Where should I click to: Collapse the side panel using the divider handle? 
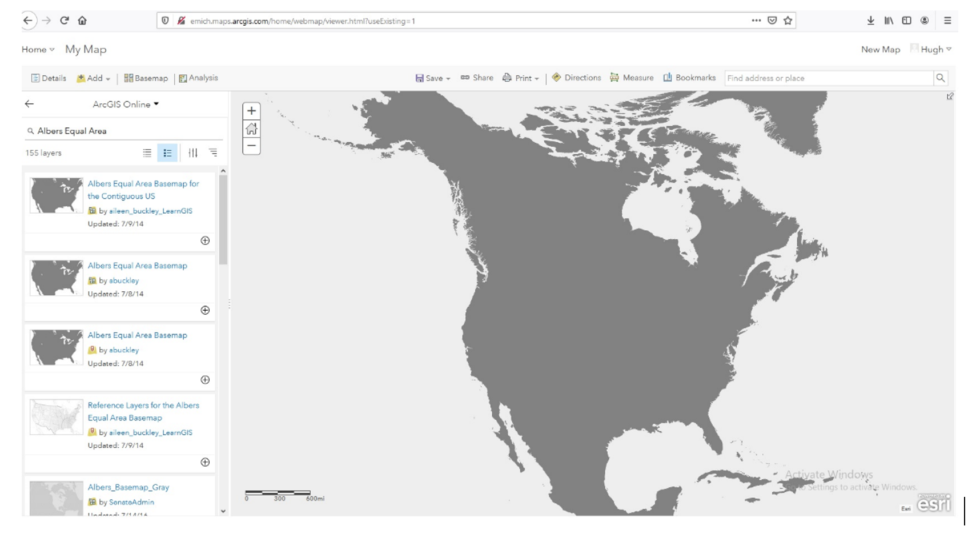click(x=229, y=304)
